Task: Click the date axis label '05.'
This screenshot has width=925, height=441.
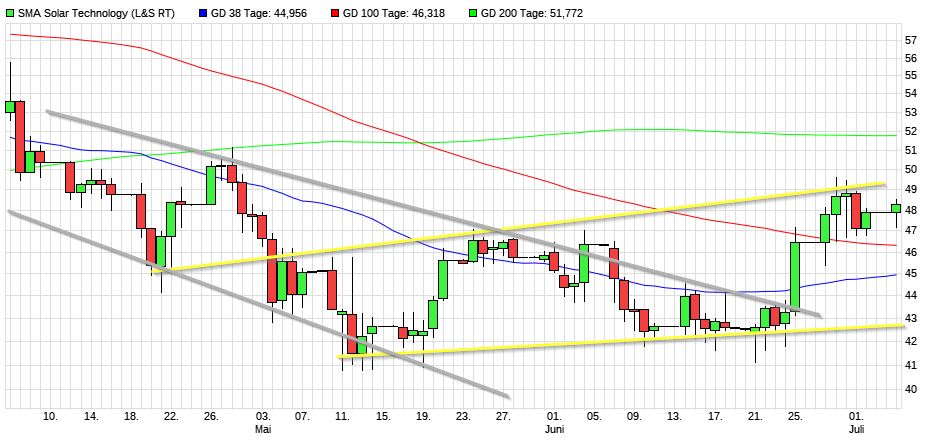Action: pos(594,417)
